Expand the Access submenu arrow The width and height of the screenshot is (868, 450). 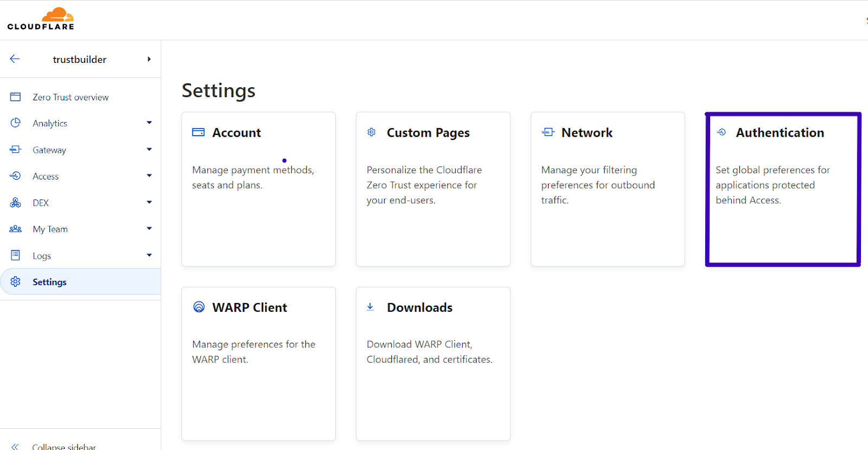pyautogui.click(x=149, y=176)
